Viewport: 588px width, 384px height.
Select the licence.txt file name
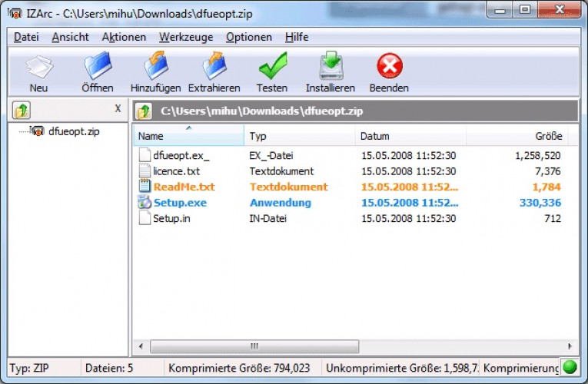176,171
